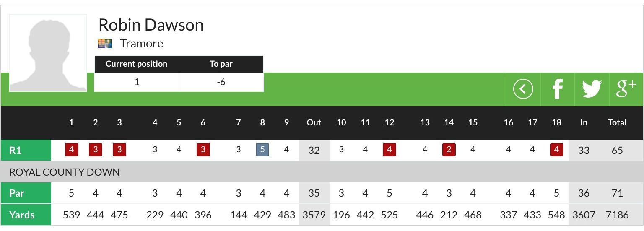
Task: Click the club flag icon beside Tramore
Action: click(x=105, y=43)
